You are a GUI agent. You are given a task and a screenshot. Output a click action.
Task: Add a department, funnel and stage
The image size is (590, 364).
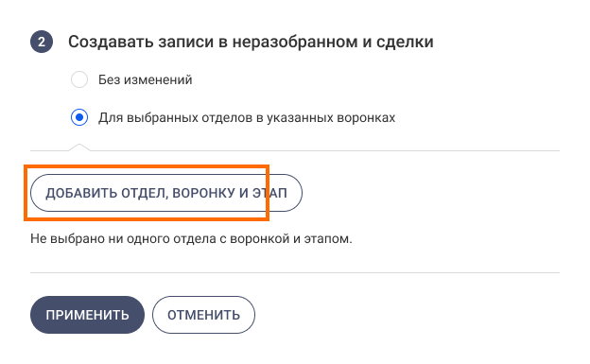tap(166, 193)
